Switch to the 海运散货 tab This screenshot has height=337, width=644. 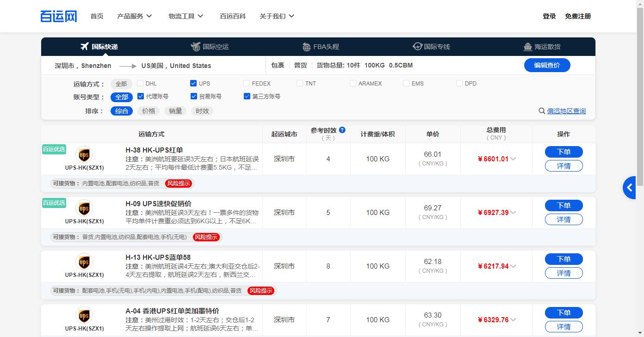pos(542,47)
